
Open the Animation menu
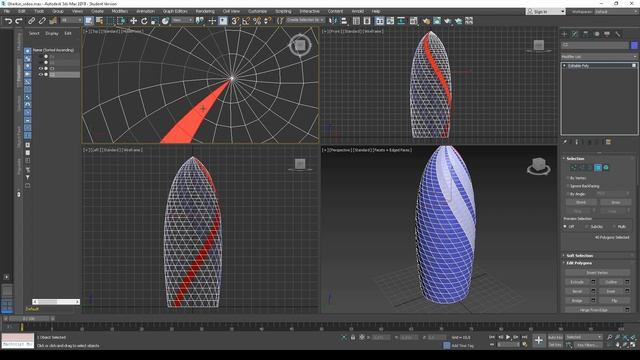[145, 11]
